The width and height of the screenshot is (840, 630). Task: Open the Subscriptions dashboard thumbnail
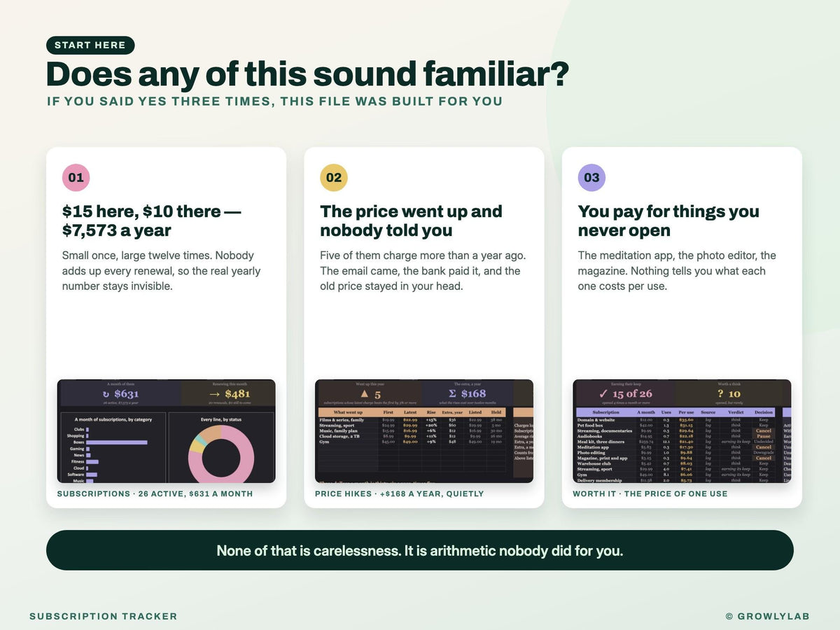tap(166, 431)
